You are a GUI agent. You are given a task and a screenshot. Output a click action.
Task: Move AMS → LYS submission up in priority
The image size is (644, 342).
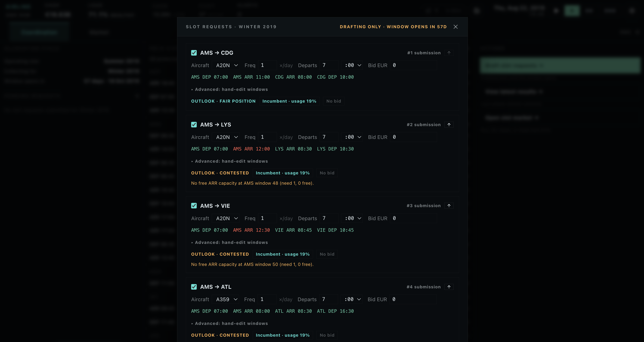[x=449, y=124]
